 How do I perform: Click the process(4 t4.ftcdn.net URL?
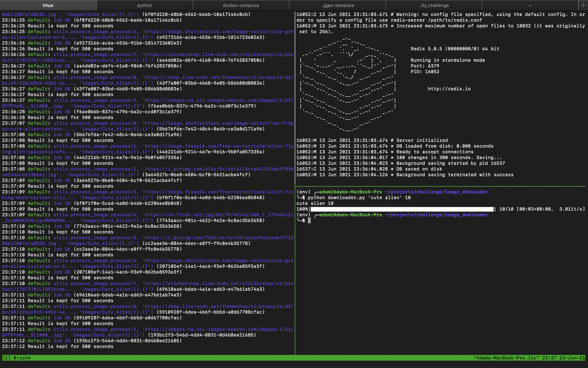coord(148,218)
